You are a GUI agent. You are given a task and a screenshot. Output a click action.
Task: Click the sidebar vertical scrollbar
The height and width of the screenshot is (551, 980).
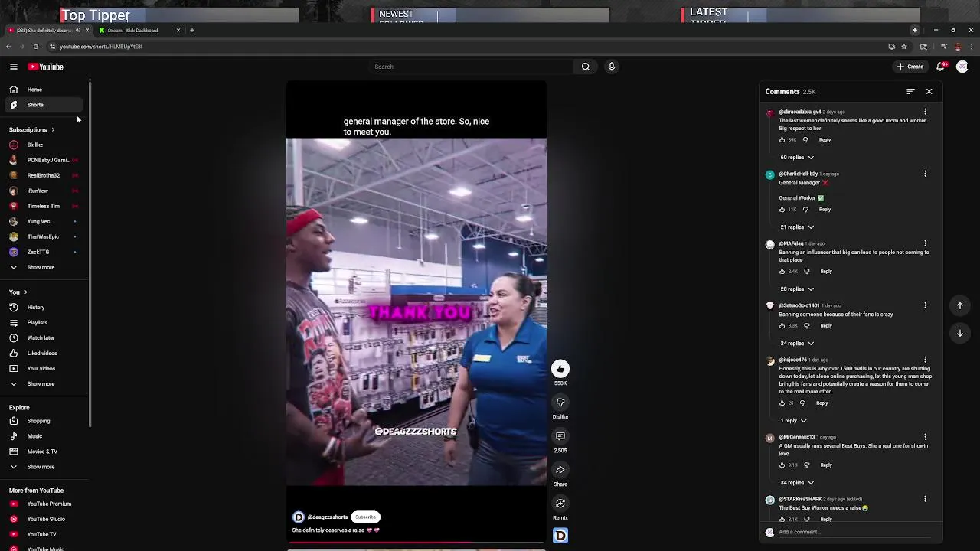90,253
